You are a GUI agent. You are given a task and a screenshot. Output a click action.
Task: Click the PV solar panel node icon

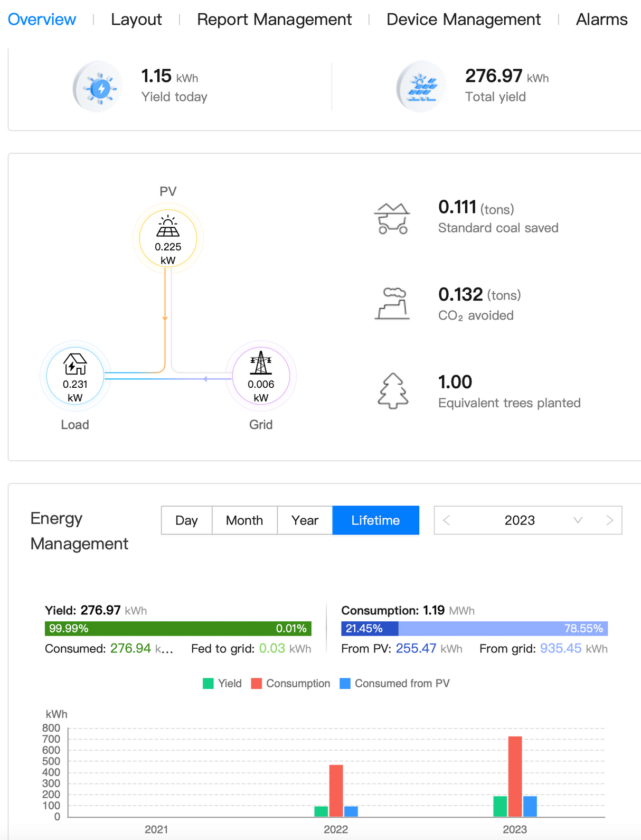pyautogui.click(x=168, y=227)
